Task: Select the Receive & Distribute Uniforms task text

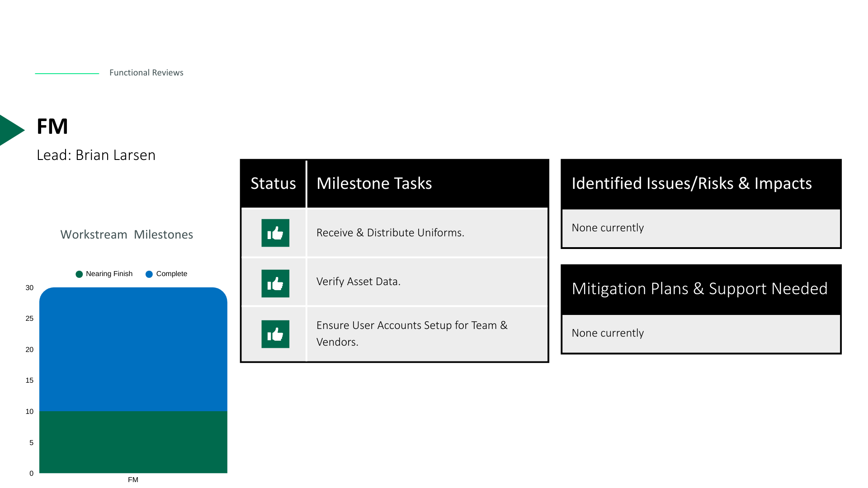Action: (x=390, y=233)
